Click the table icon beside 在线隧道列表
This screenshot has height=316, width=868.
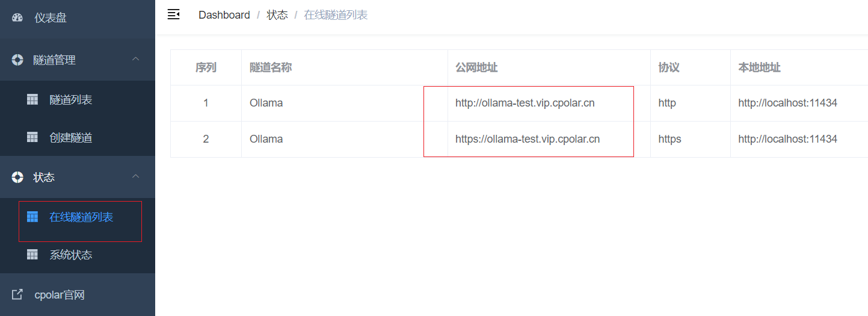pos(32,217)
